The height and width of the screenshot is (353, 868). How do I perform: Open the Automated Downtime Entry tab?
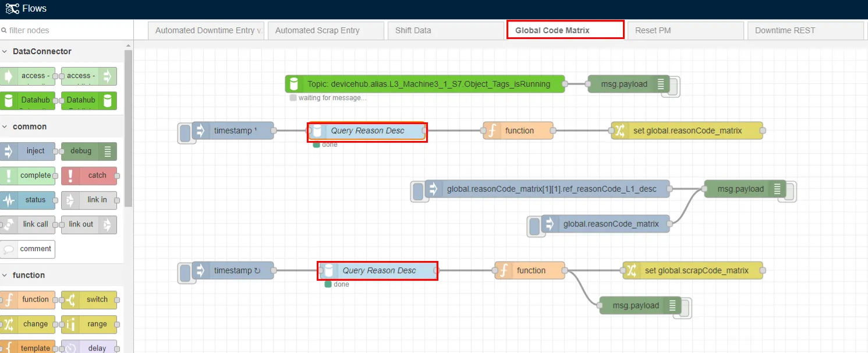[x=206, y=30]
